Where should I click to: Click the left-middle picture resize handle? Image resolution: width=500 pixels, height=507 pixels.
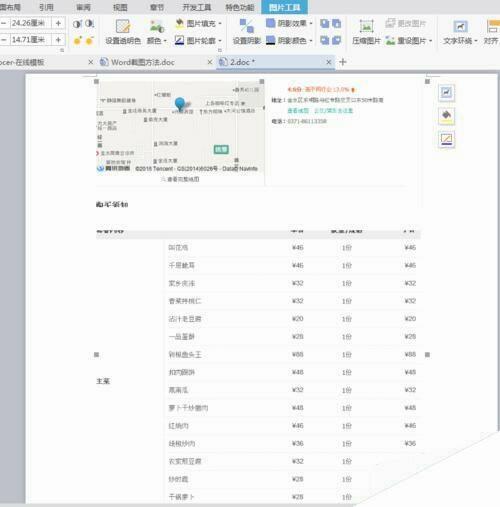96,354
